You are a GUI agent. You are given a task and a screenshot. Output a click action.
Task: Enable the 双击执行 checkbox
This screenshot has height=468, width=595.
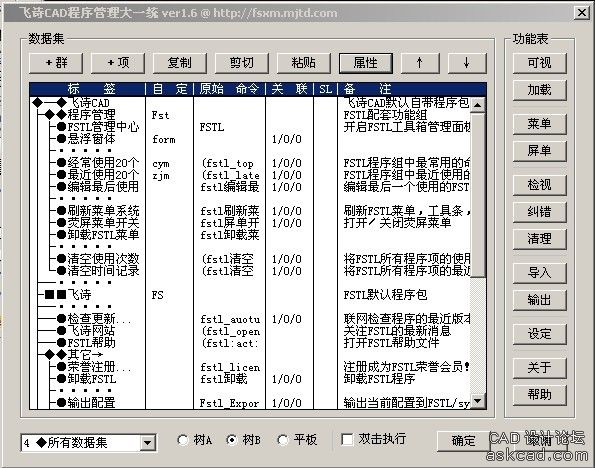(347, 440)
